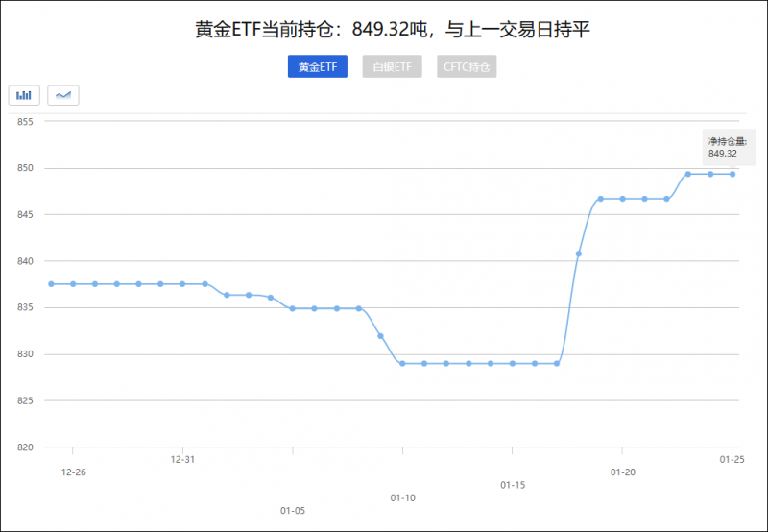Click x-axis label 01-05

coord(293,511)
